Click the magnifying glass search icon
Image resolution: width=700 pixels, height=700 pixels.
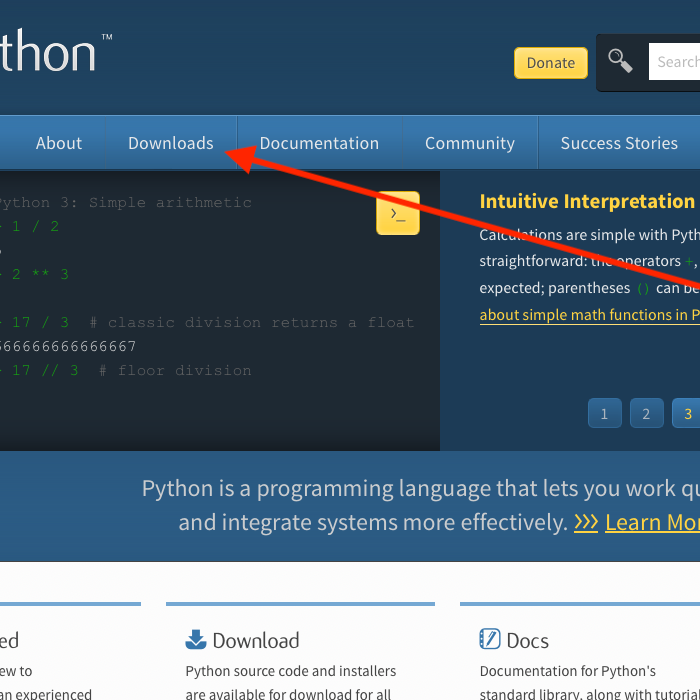coord(620,60)
